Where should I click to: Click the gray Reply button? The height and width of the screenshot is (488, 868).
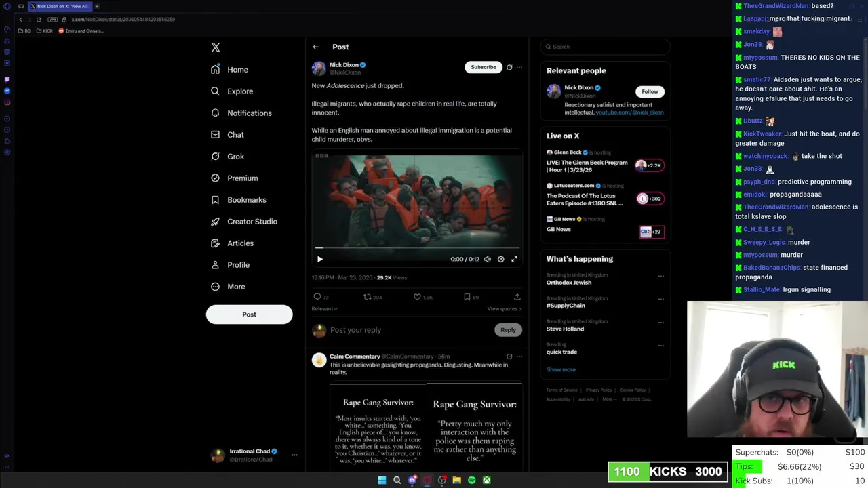coord(508,330)
